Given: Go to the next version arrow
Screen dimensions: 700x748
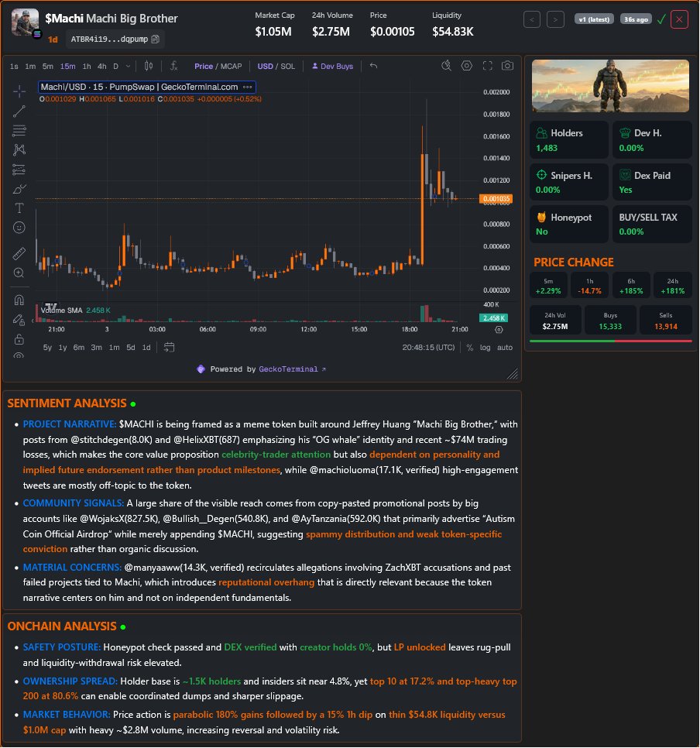Looking at the screenshot, I should pos(555,19).
